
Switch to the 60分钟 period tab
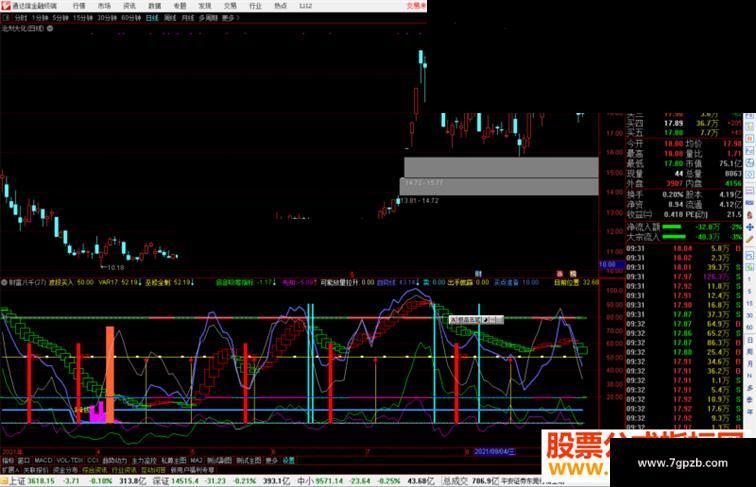coord(131,18)
